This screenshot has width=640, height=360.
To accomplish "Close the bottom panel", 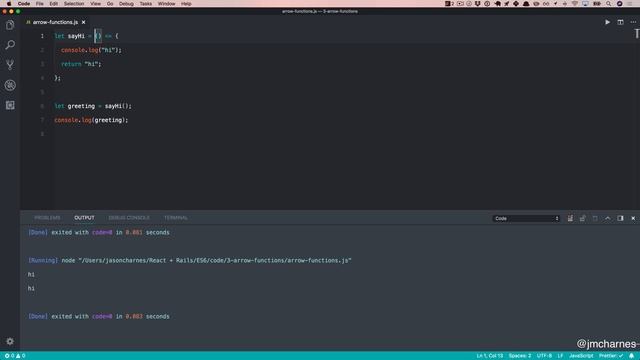I will (633, 218).
